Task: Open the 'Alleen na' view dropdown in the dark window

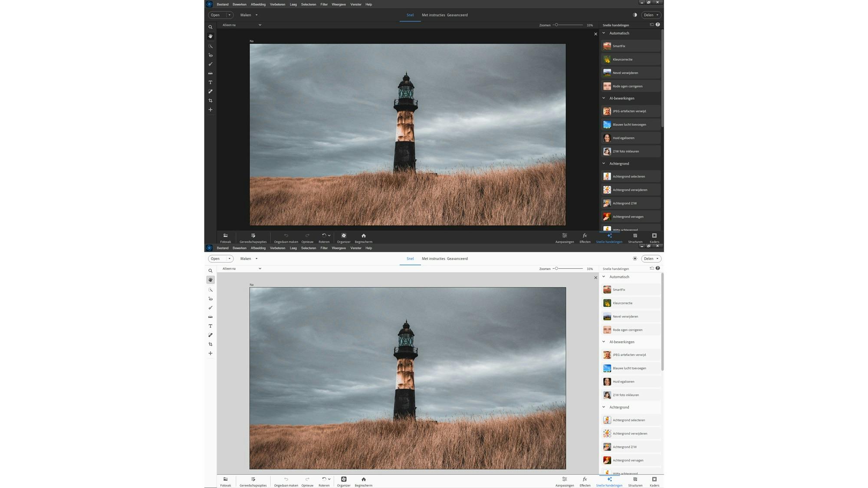Action: click(242, 25)
